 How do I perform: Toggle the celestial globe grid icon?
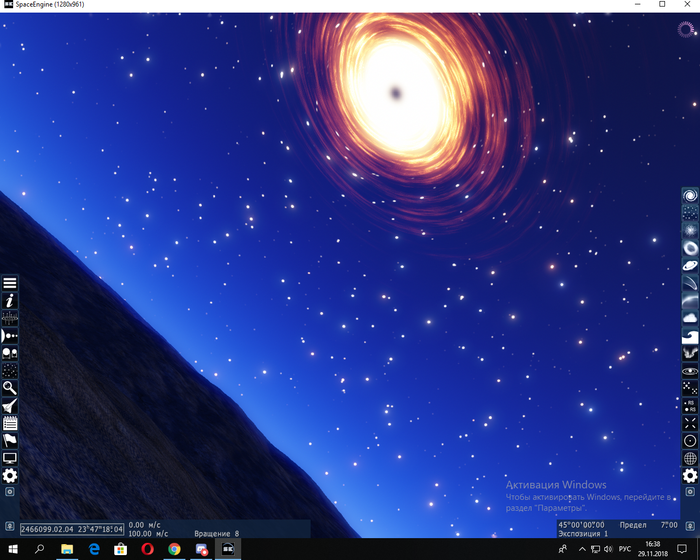[689, 458]
